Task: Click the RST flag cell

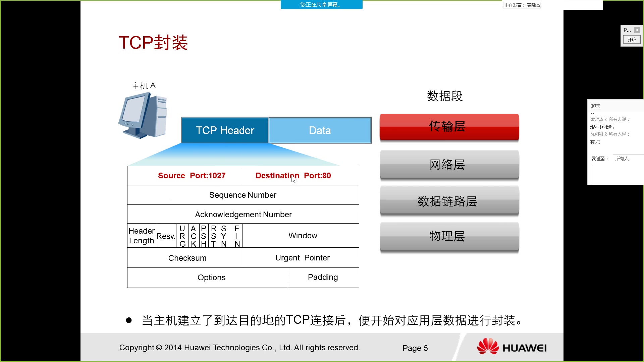Action: pos(213,236)
